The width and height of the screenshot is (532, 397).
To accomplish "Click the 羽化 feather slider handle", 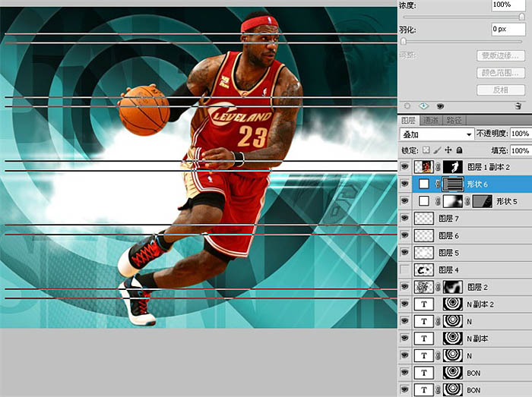I will click(x=404, y=41).
